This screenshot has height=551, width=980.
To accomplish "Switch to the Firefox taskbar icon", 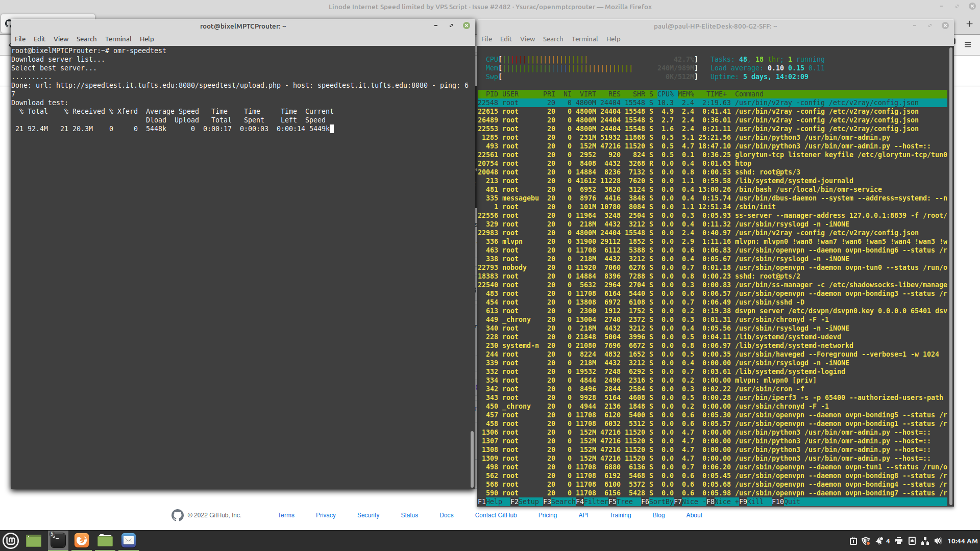I will click(x=82, y=540).
